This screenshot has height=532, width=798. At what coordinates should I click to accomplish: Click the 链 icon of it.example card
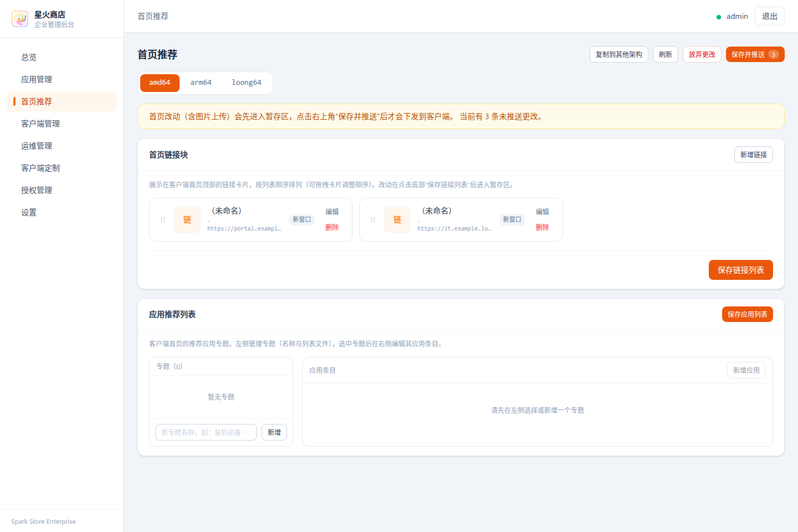click(x=397, y=219)
